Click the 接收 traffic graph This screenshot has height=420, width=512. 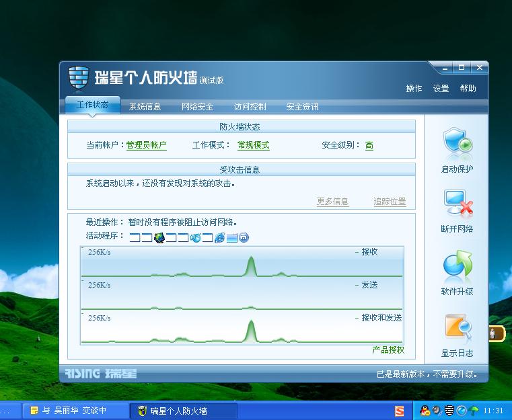pos(242,262)
